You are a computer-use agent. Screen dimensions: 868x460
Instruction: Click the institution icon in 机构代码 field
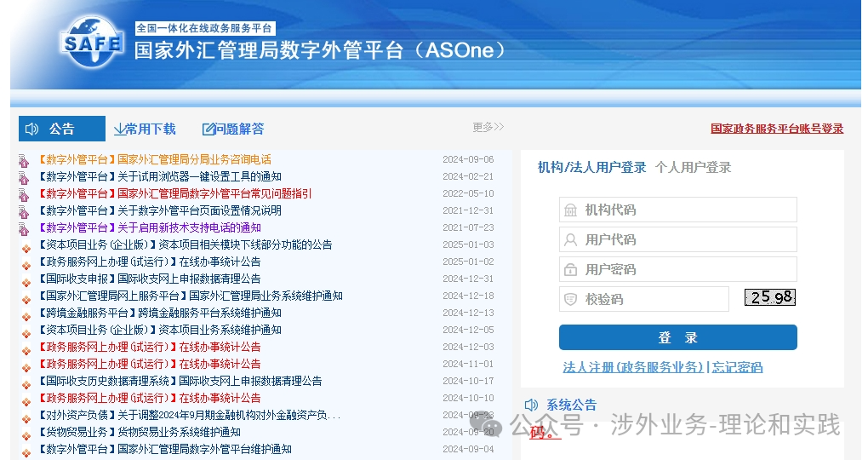tap(570, 210)
